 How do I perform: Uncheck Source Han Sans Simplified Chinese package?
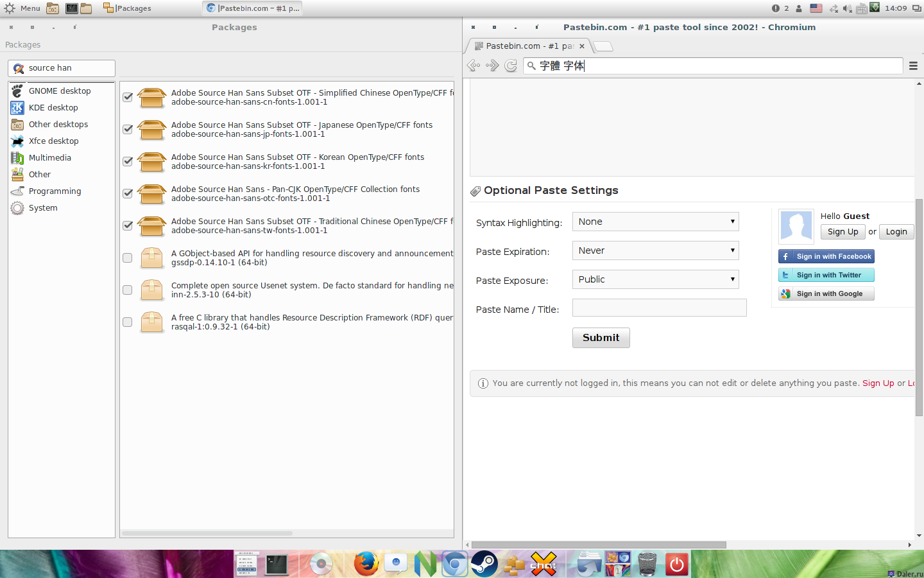128,97
